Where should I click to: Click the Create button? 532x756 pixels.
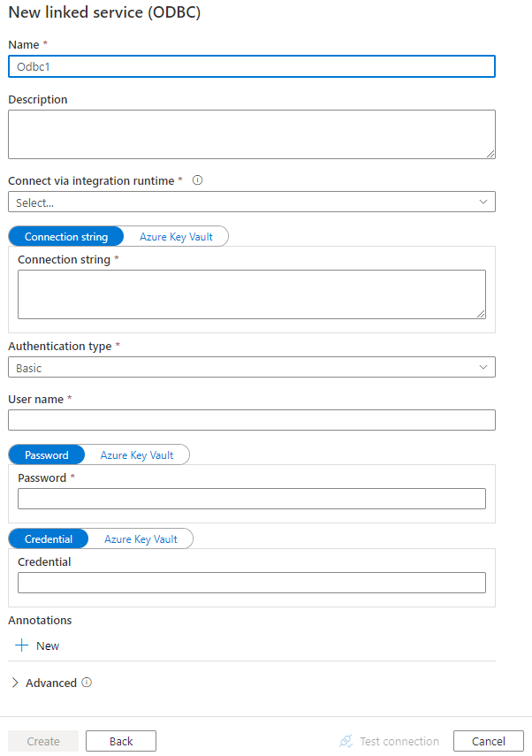coord(42,741)
